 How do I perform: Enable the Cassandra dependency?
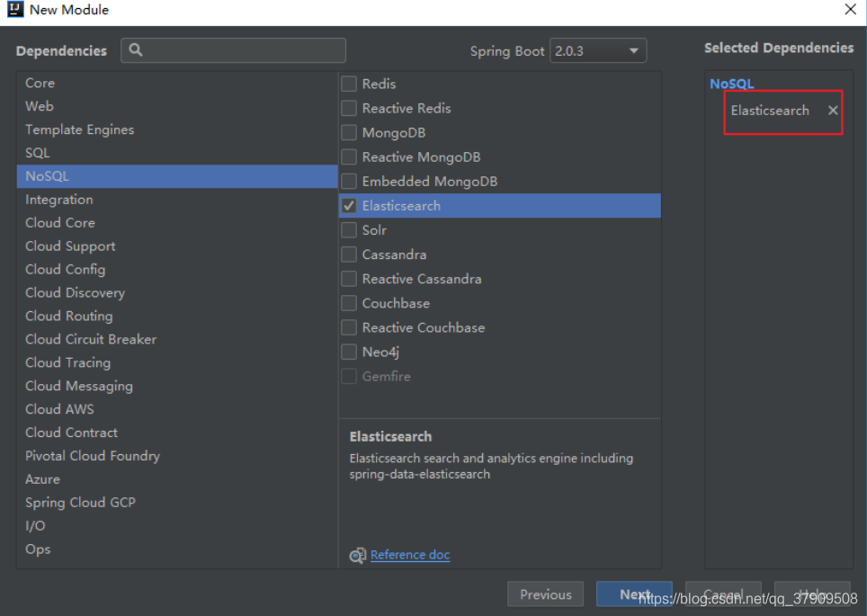349,254
